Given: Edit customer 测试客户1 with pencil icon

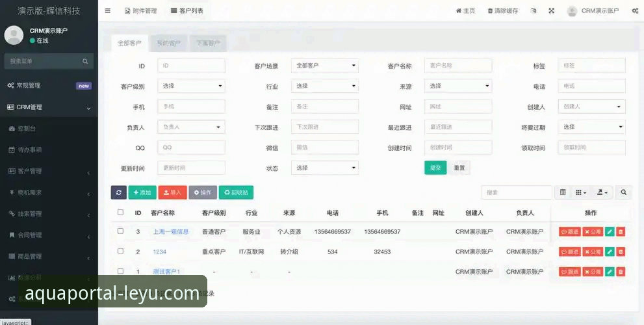Looking at the screenshot, I should click(610, 272).
